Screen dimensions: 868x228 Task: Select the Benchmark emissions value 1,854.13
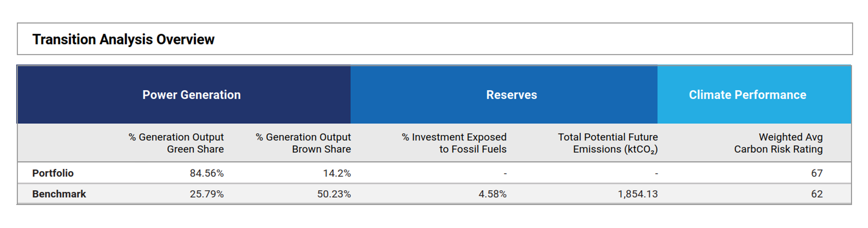click(x=638, y=194)
